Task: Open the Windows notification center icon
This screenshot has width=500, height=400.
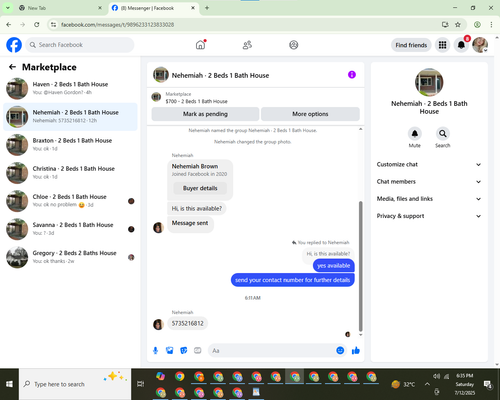Action: coord(488,384)
